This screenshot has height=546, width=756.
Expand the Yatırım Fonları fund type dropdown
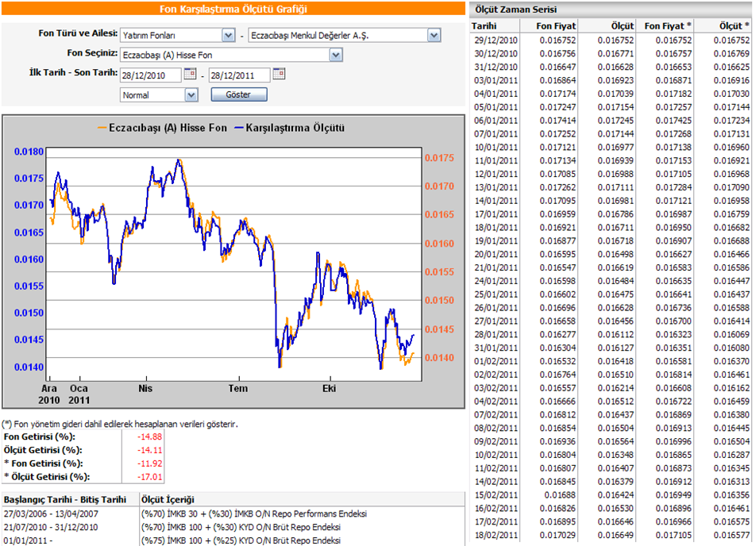point(228,36)
